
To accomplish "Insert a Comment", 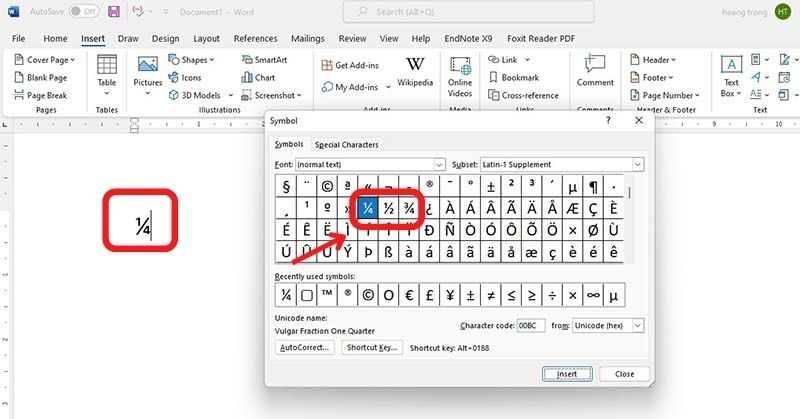I will click(x=595, y=71).
